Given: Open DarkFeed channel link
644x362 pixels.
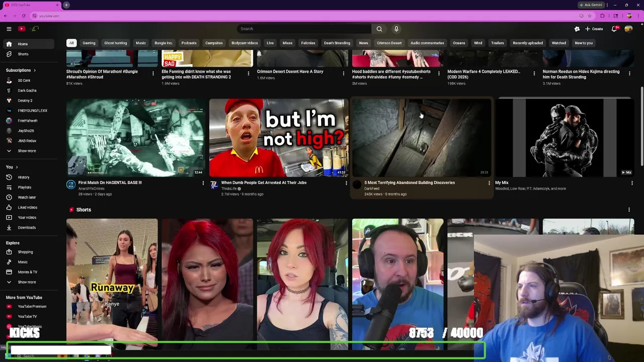Looking at the screenshot, I should 371,189.
